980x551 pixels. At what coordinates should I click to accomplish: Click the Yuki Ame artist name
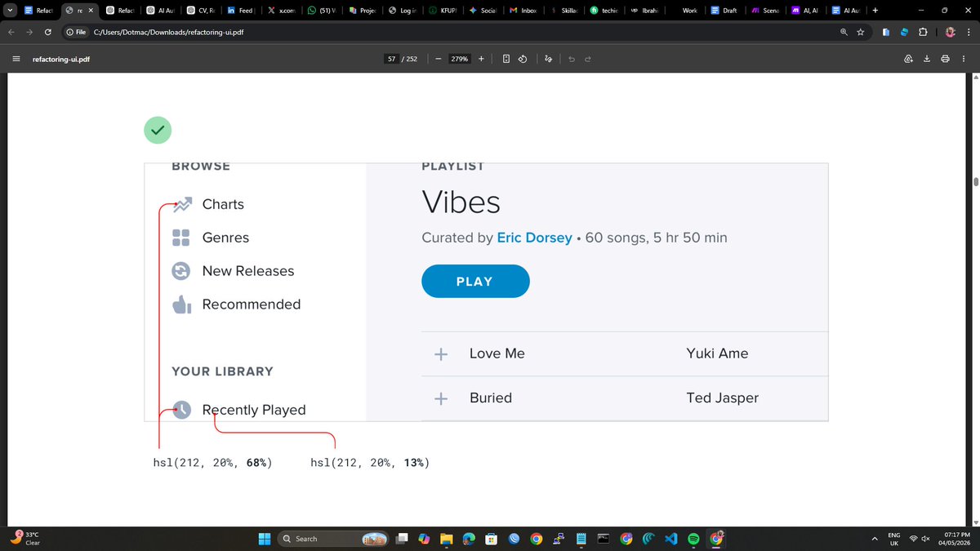click(717, 353)
